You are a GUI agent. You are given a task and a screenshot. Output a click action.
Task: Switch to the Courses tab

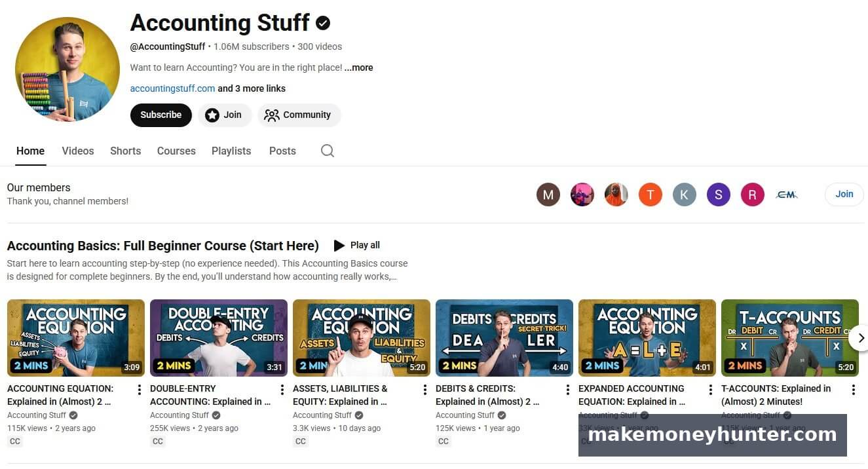176,151
